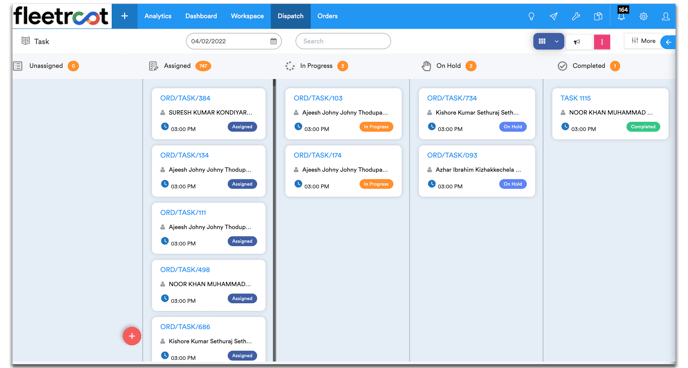This screenshot has width=688, height=368.
Task: Open the Analytics tab
Action: [x=158, y=16]
